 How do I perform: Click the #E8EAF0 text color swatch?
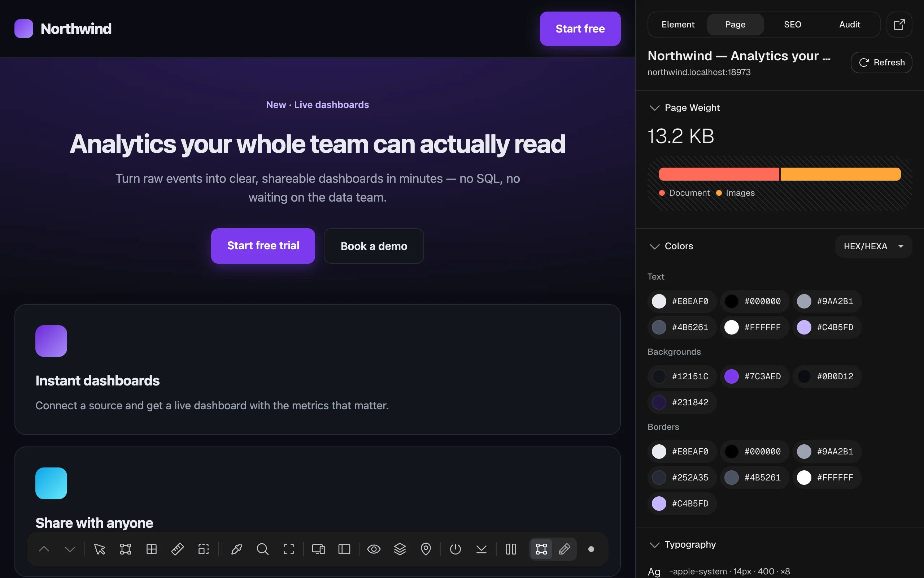(682, 301)
